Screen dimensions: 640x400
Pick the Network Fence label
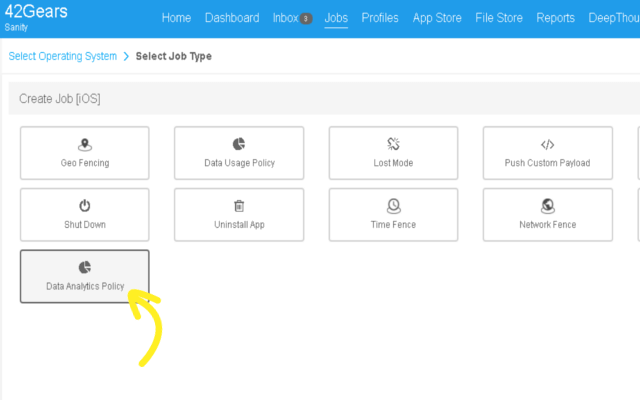click(548, 224)
